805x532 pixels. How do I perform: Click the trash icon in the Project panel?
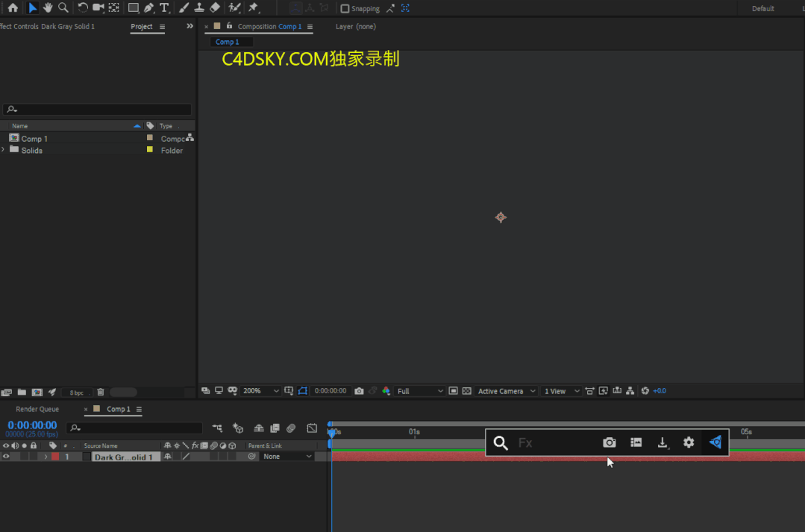pos(101,392)
